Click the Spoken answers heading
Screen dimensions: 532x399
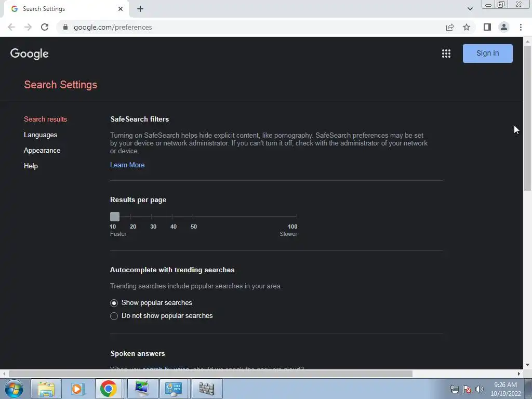point(137,353)
